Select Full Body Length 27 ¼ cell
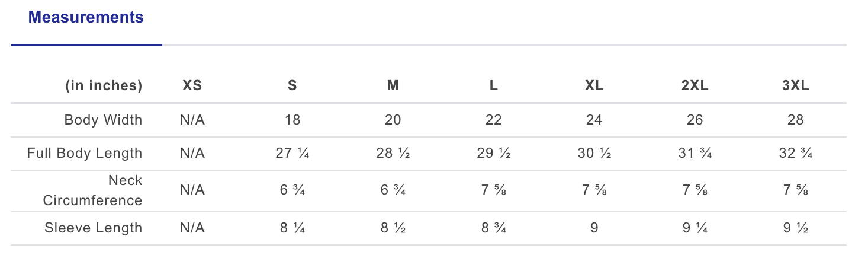The width and height of the screenshot is (868, 274). pos(292,153)
